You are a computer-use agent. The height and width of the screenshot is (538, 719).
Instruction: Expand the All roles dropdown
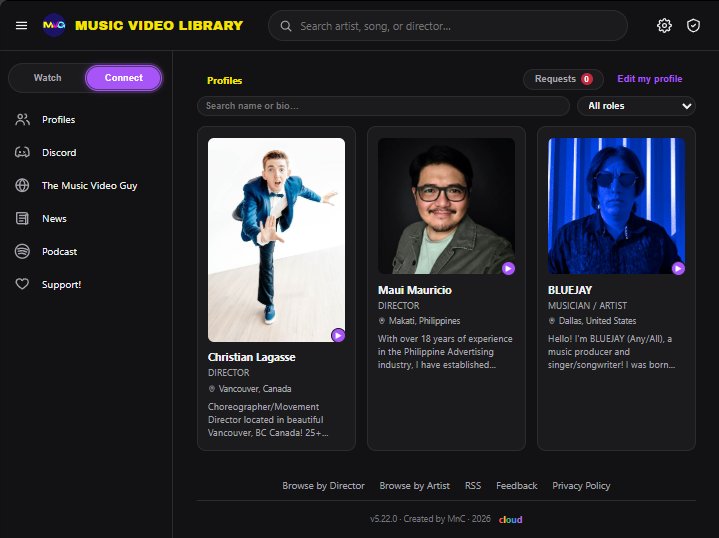point(636,106)
